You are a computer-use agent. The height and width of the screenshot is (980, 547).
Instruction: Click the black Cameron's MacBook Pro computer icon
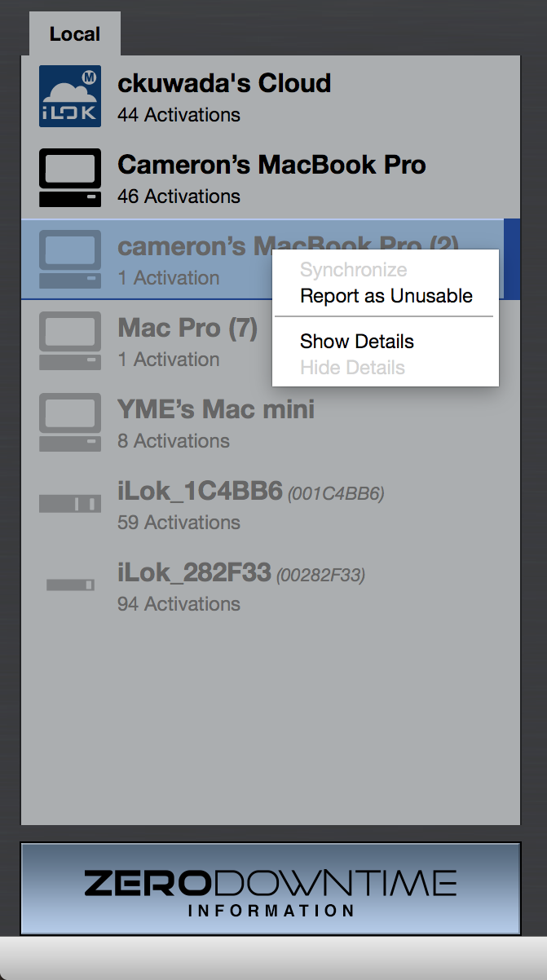click(x=70, y=178)
